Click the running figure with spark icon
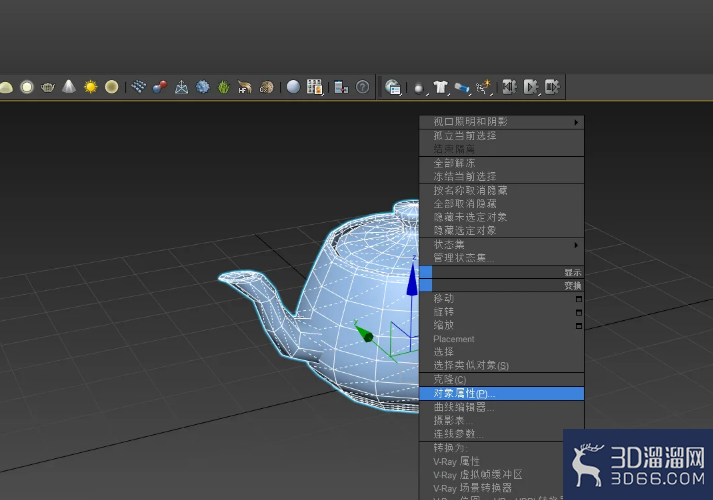The image size is (713, 500). 484,87
